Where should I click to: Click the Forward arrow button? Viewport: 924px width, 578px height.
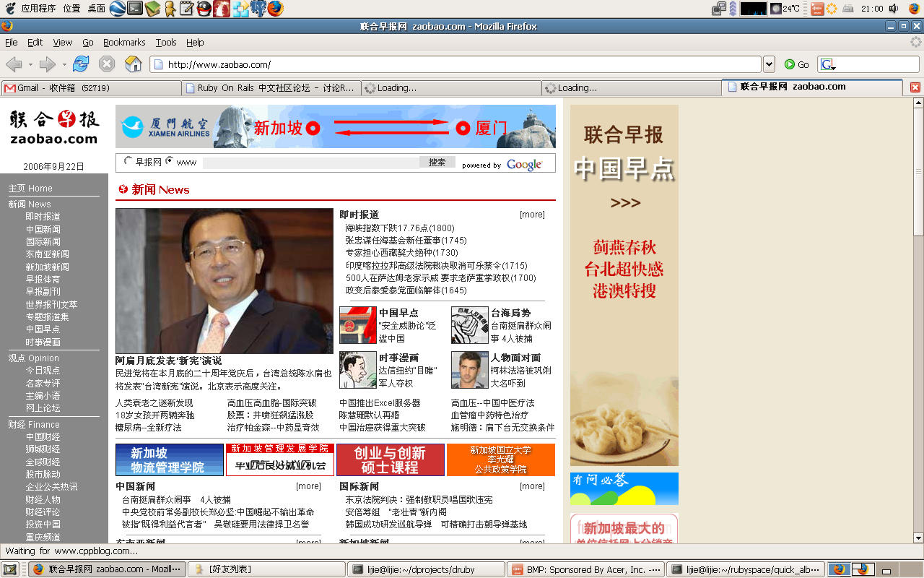tap(47, 64)
